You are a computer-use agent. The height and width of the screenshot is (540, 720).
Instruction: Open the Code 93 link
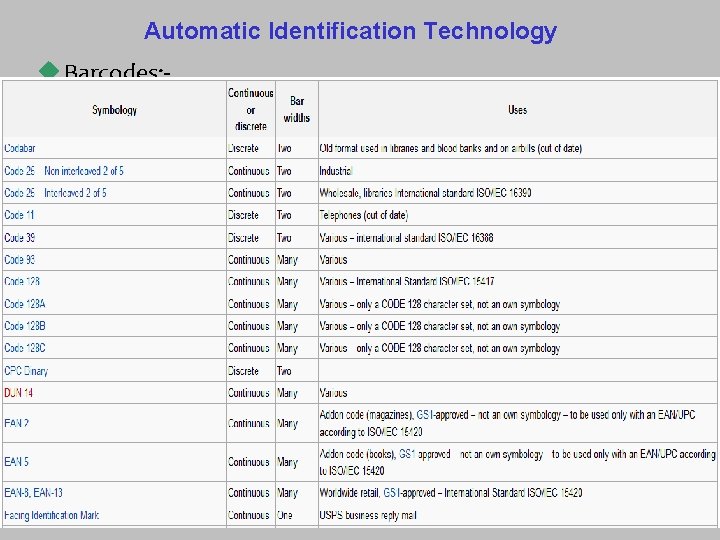pyautogui.click(x=19, y=259)
